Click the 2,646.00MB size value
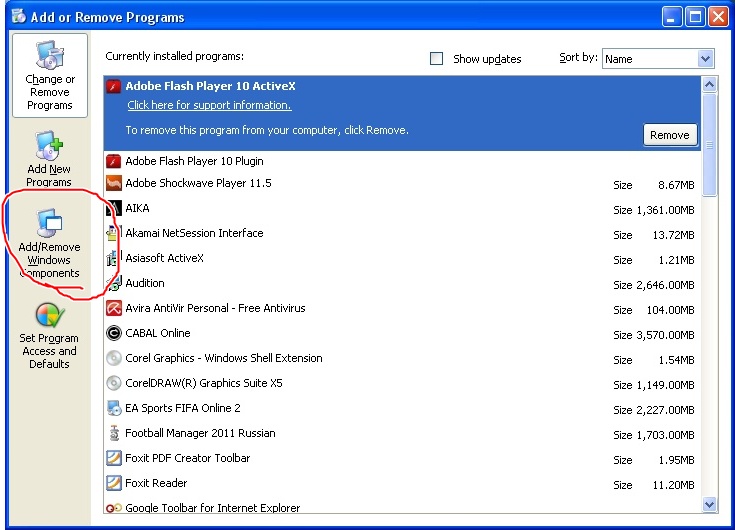The height and width of the screenshot is (530, 735). point(665,285)
